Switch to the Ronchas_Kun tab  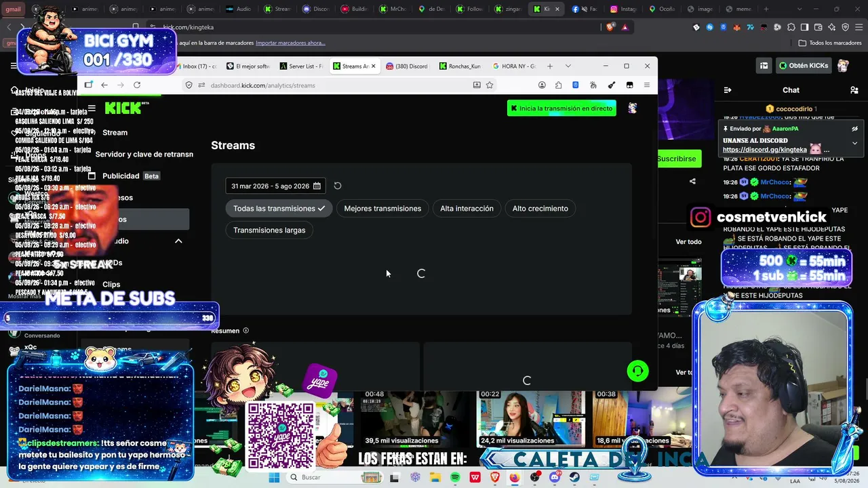click(x=460, y=66)
